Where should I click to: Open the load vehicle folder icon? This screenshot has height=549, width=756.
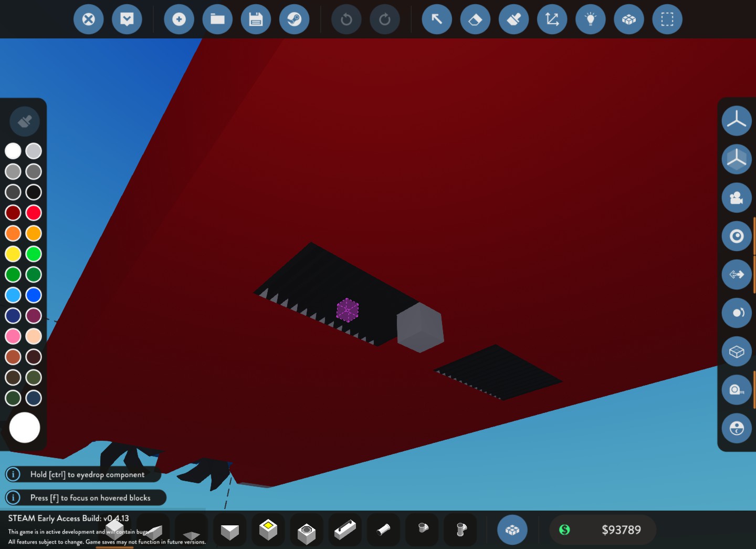click(x=217, y=19)
